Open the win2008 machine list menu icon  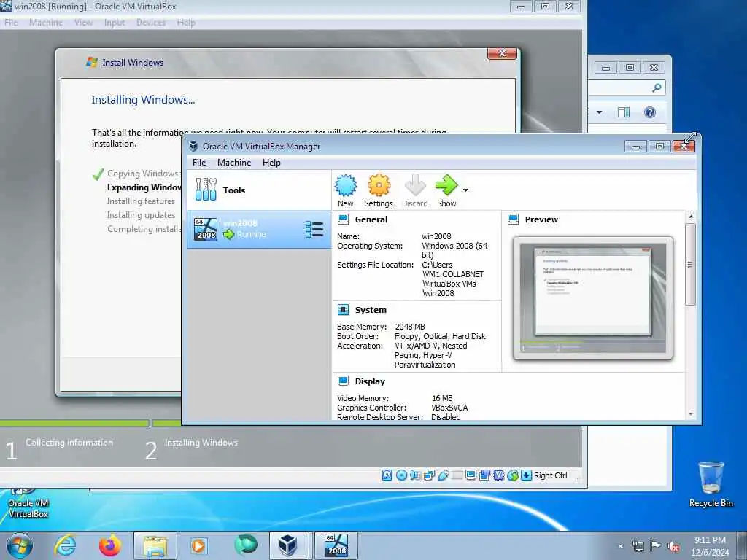(314, 230)
